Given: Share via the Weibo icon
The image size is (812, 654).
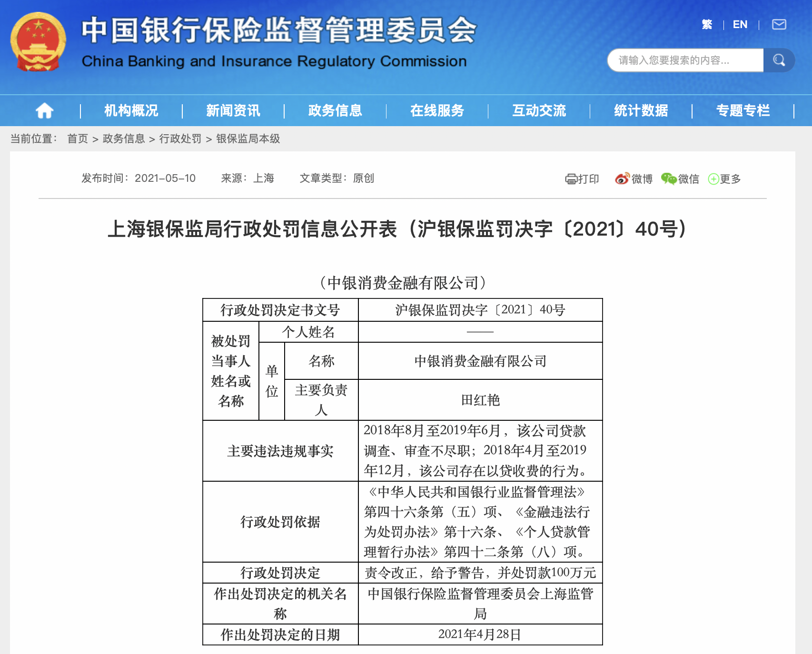Looking at the screenshot, I should [x=622, y=179].
